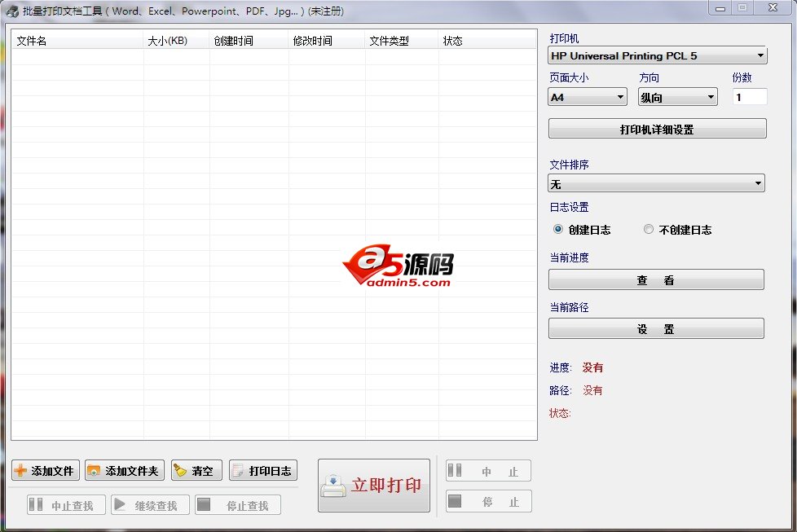The image size is (797, 532).
Task: Sort by the 大小(KB) column header
Action: 176,41
